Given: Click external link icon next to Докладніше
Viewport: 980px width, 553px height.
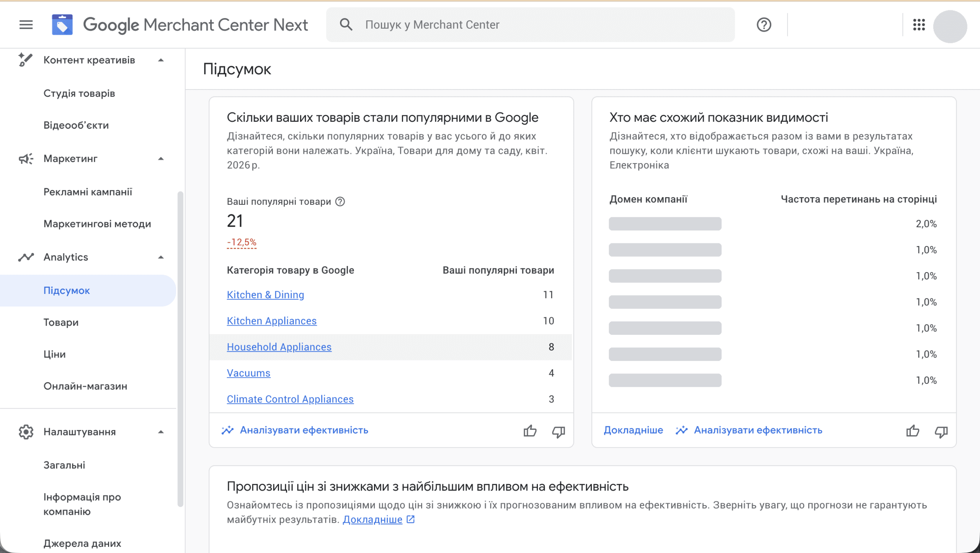Looking at the screenshot, I should pyautogui.click(x=411, y=519).
